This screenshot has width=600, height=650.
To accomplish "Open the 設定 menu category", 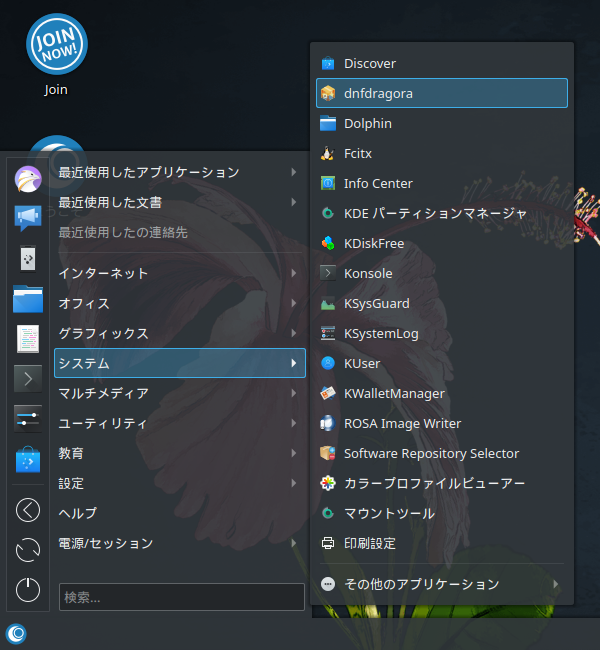I will pyautogui.click(x=180, y=483).
